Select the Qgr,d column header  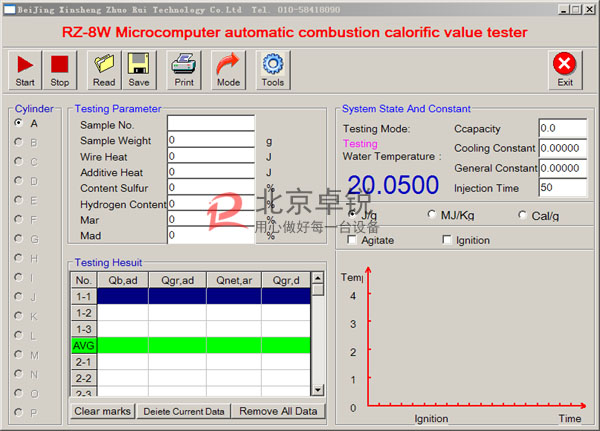click(x=286, y=280)
